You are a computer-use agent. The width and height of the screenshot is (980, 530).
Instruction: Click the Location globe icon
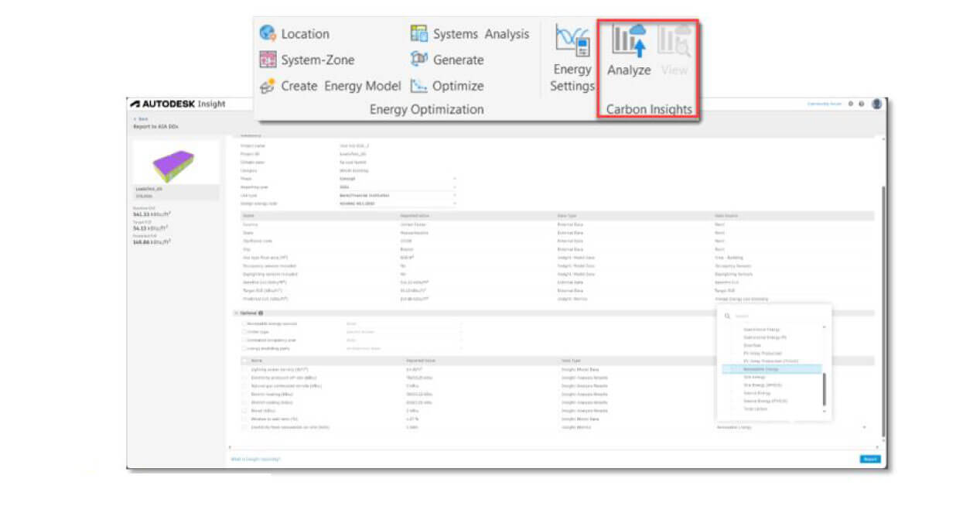[x=268, y=33]
